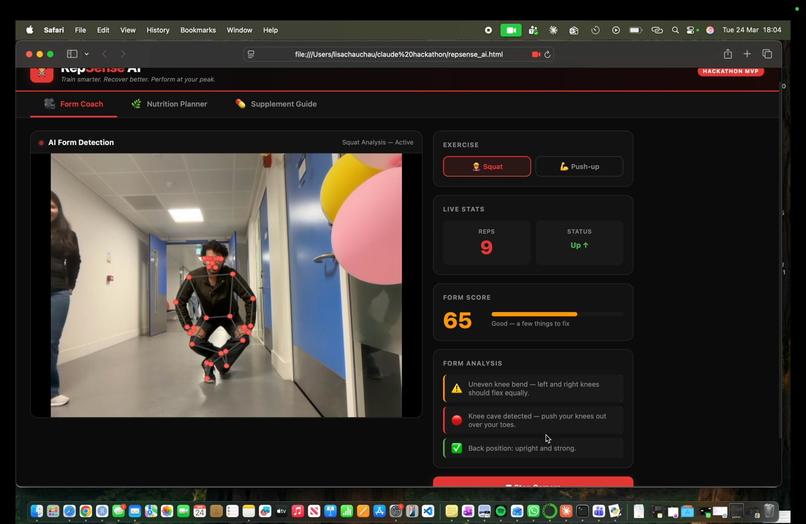Open Launchpad from the Dock

[53, 511]
